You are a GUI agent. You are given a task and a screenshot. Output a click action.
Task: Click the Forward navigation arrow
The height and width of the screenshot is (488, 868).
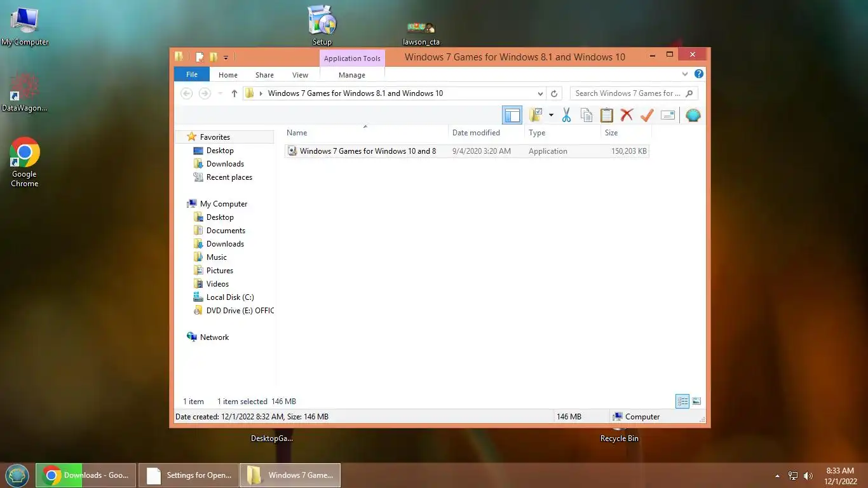point(205,93)
